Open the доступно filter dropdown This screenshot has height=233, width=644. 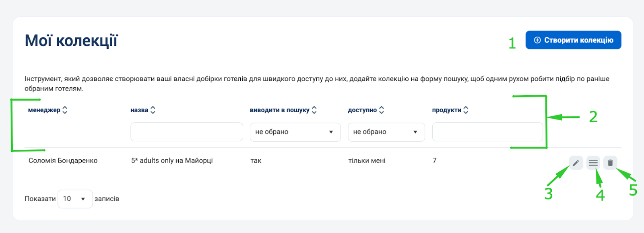386,132
